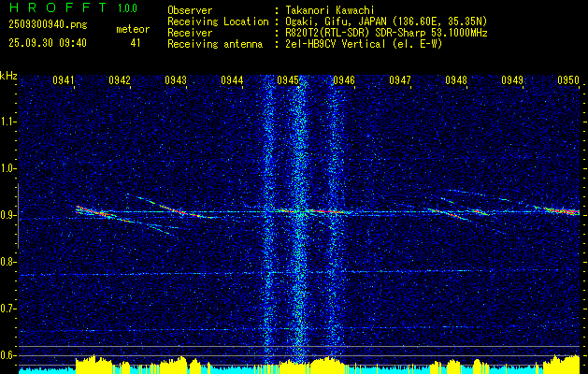Screen dimensions: 588x374
Task: Click the 0950 time marker
Action: (x=568, y=80)
